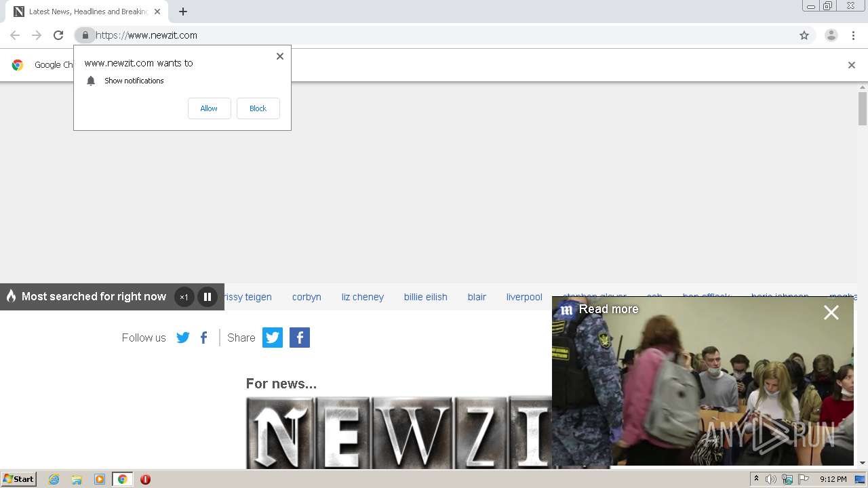Viewport: 868px width, 488px height.
Task: Open the Windows Start menu
Action: pyautogui.click(x=19, y=479)
